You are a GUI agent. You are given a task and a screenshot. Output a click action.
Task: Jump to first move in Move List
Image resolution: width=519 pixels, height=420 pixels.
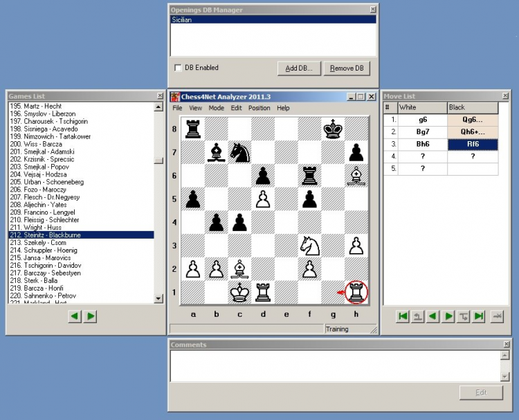(403, 316)
